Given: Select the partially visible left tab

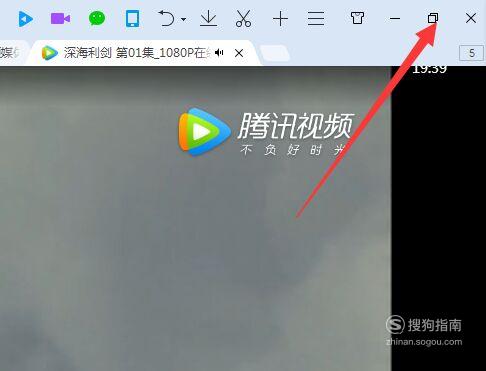Looking at the screenshot, I should click(13, 53).
